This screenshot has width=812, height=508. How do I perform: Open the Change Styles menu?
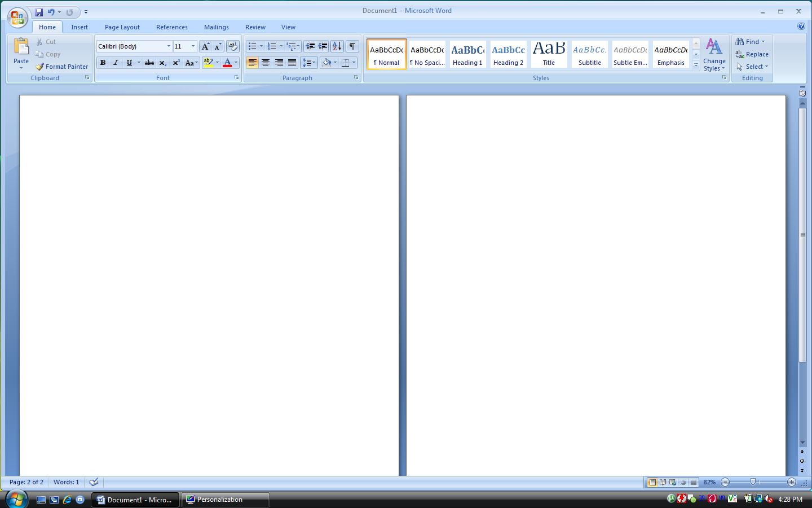point(714,55)
